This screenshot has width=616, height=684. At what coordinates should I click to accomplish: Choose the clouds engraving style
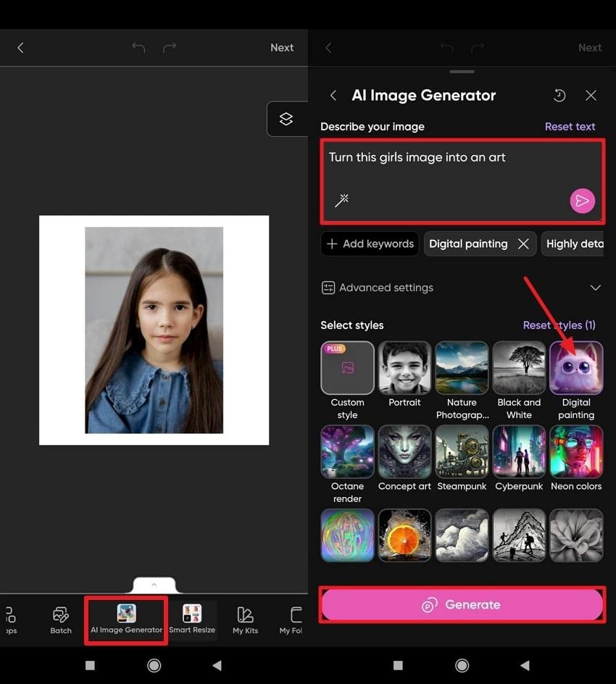[462, 535]
